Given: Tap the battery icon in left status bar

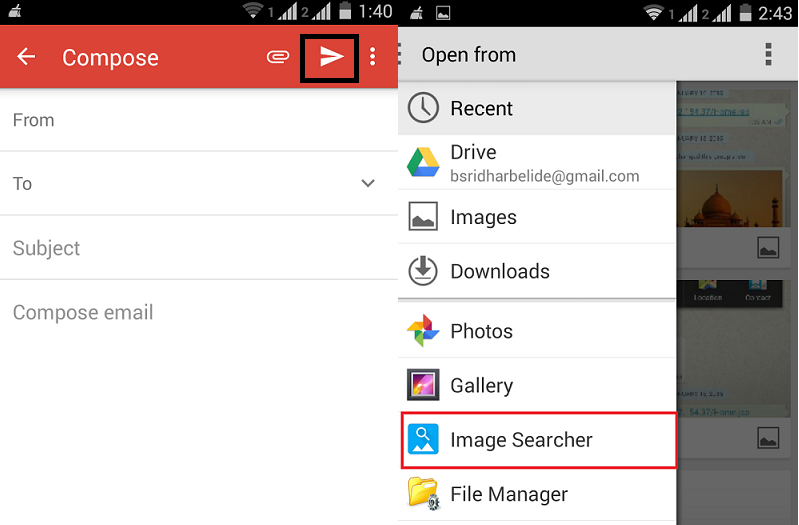Looking at the screenshot, I should tap(345, 11).
